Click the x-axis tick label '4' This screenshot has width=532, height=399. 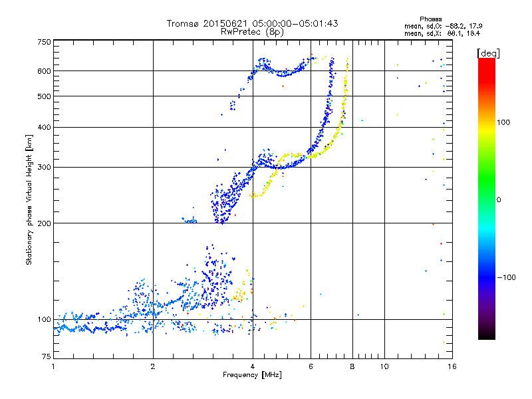point(253,366)
